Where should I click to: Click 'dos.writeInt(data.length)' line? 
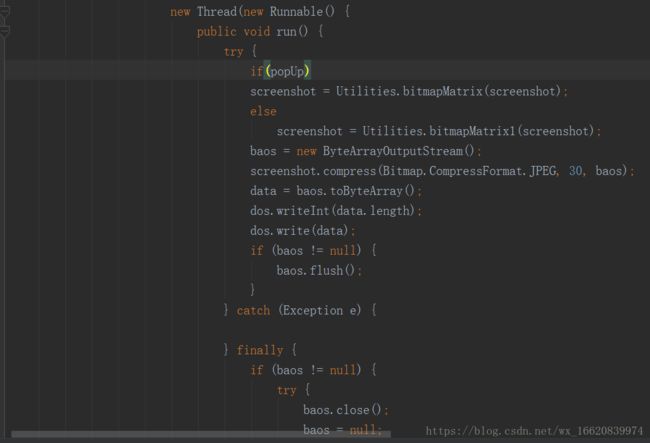[x=336, y=211]
